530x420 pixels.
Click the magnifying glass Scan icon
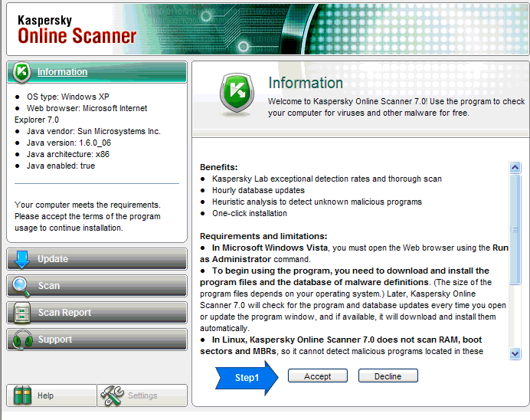click(x=21, y=286)
